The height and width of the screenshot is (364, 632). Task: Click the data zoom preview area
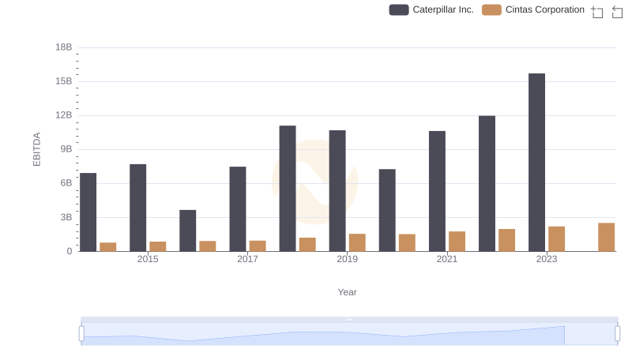tap(349, 334)
